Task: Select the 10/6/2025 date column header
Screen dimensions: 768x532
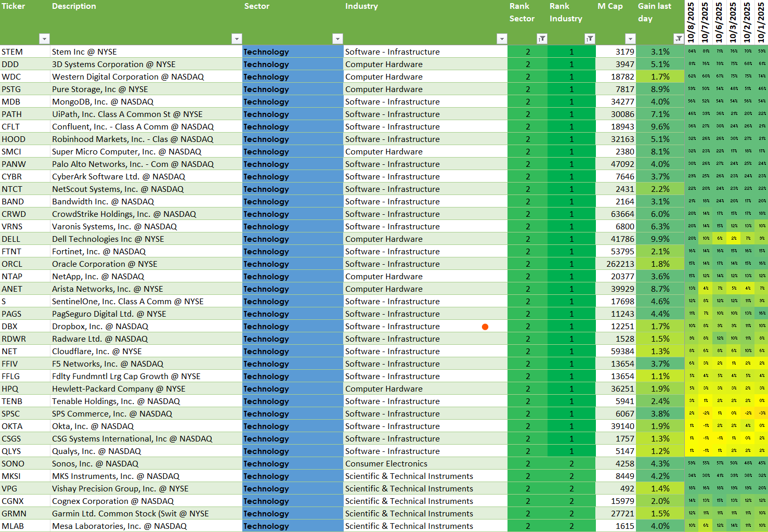Action: pyautogui.click(x=719, y=22)
